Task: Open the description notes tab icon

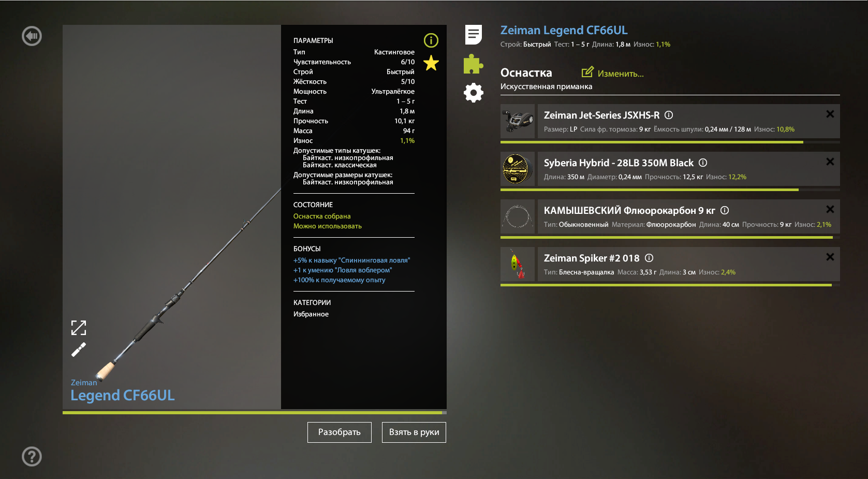Action: coord(474,35)
